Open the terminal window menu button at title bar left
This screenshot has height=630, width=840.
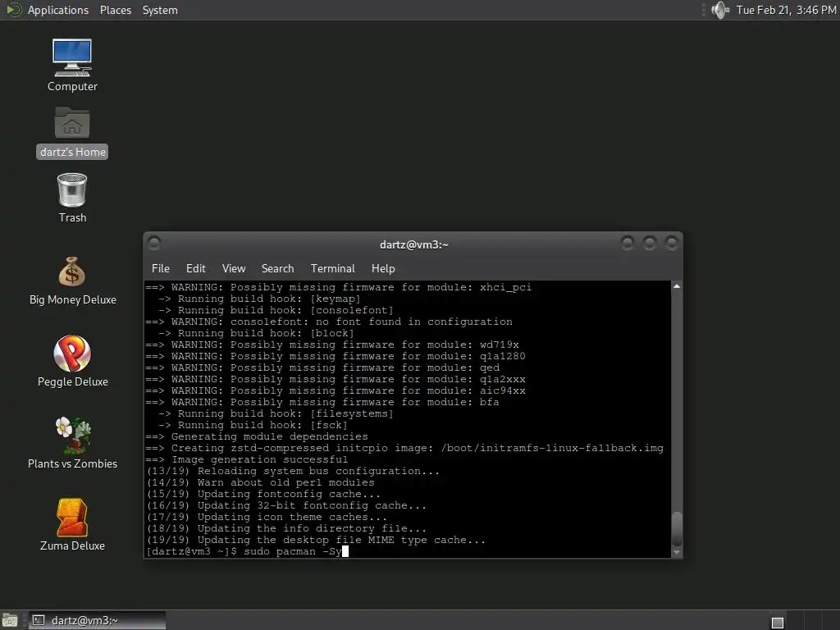[x=154, y=243]
